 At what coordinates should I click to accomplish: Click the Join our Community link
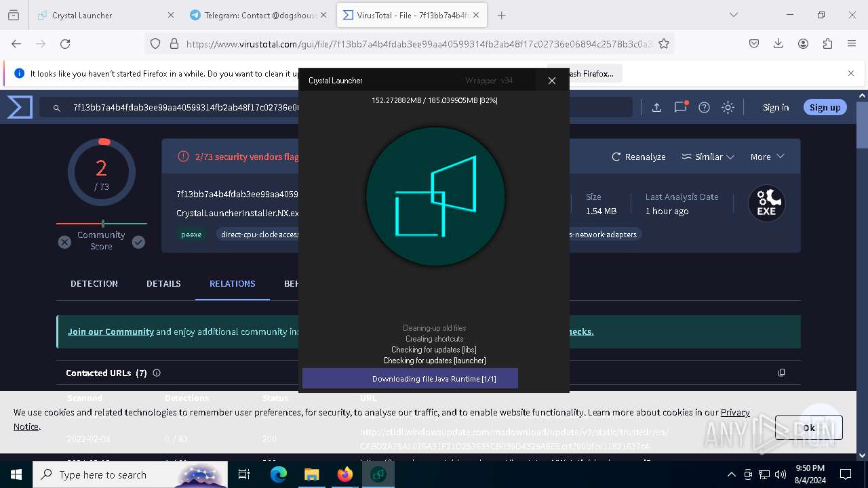coord(111,331)
